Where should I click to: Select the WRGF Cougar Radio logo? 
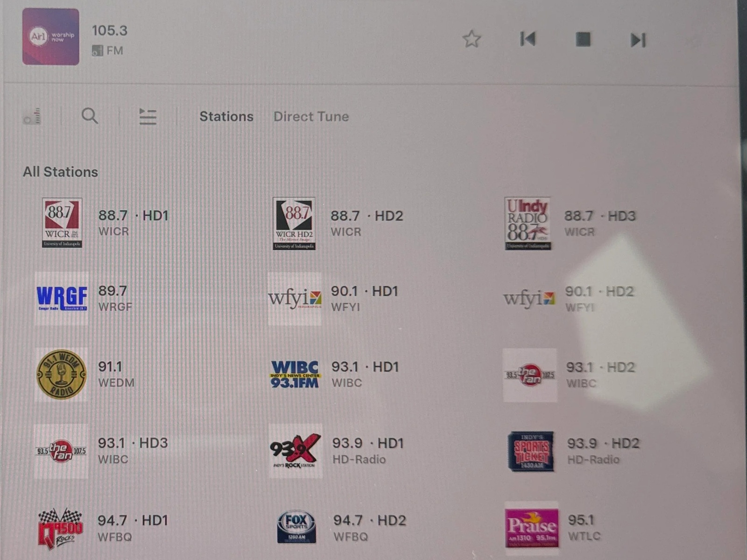pos(62,298)
